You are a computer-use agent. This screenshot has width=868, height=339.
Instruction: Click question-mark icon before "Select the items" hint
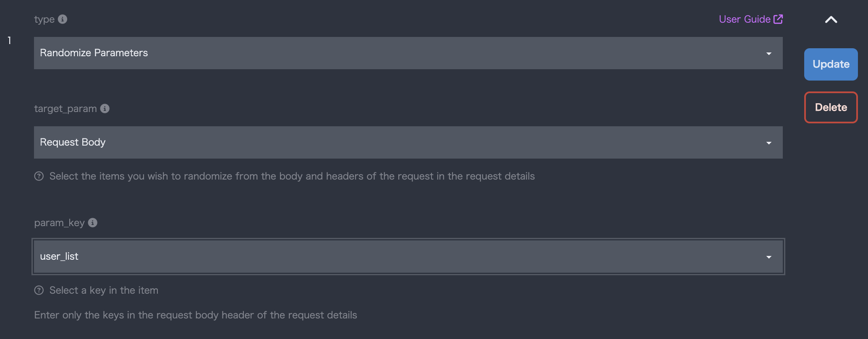click(x=39, y=176)
